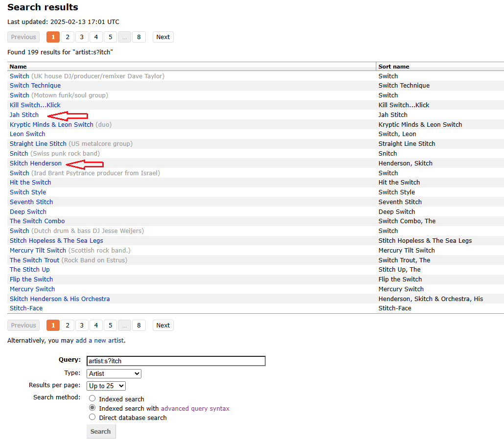Screen dimensions: 504x442
Task: Go to page 3 in top pagination
Action: click(x=82, y=37)
